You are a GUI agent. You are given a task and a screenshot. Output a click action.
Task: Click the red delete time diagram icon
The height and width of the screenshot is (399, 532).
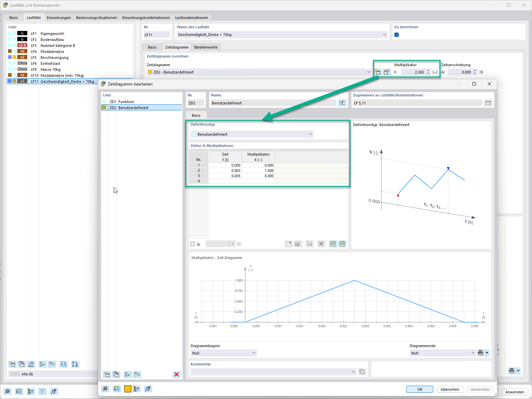(177, 374)
